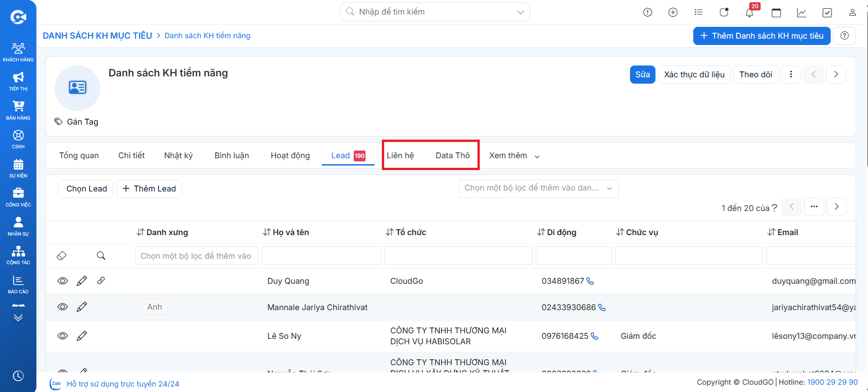Sort by Tổ chức column
868x392 pixels.
[x=406, y=232]
